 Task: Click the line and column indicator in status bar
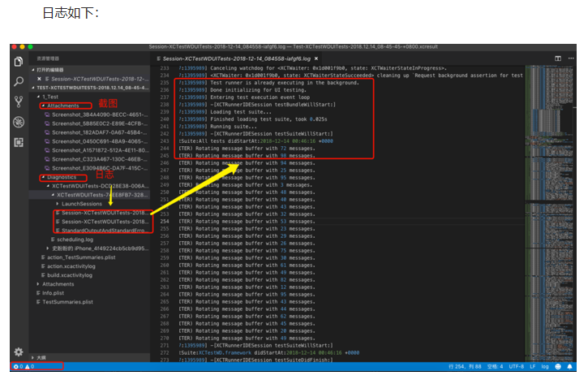coord(465,366)
